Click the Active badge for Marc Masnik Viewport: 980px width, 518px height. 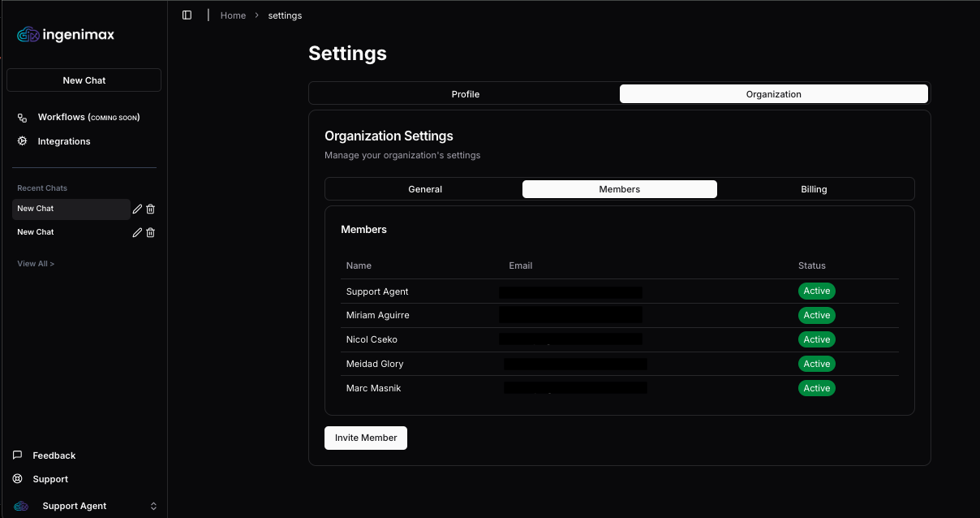point(817,388)
